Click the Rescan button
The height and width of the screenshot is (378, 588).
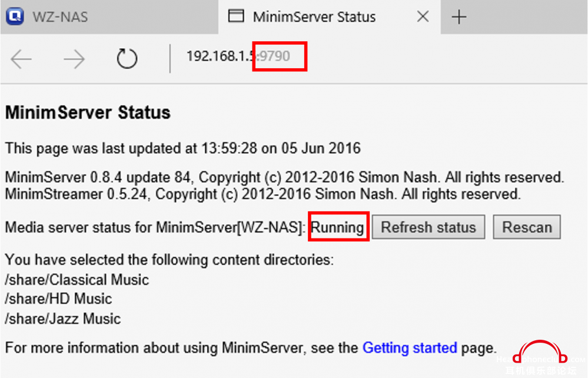(527, 227)
